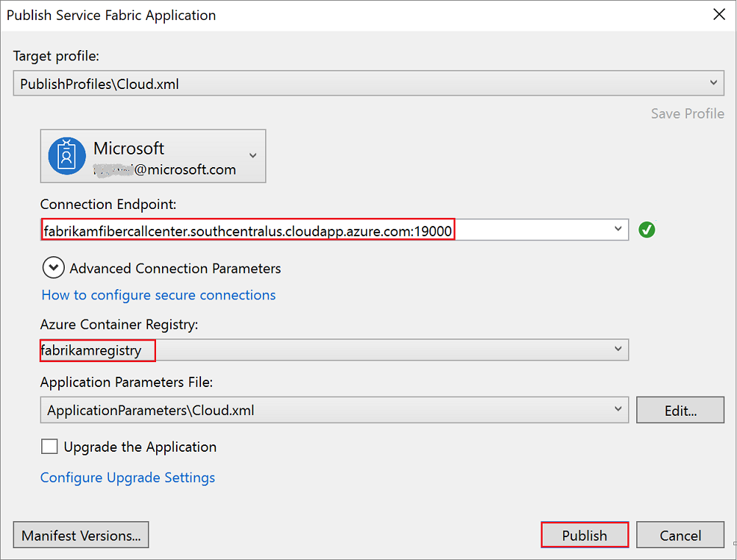Click the Microsoft account badge icon
Viewport: 737px width, 560px height.
pos(68,156)
